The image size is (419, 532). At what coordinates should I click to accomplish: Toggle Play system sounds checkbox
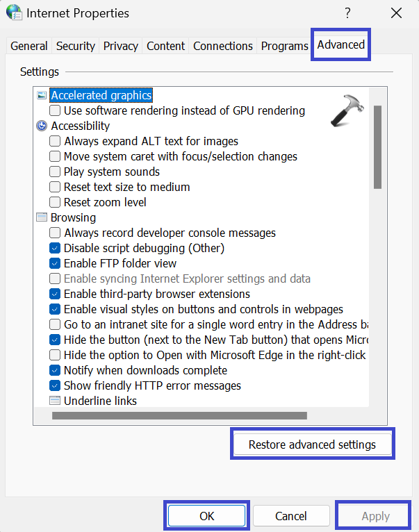(55, 172)
